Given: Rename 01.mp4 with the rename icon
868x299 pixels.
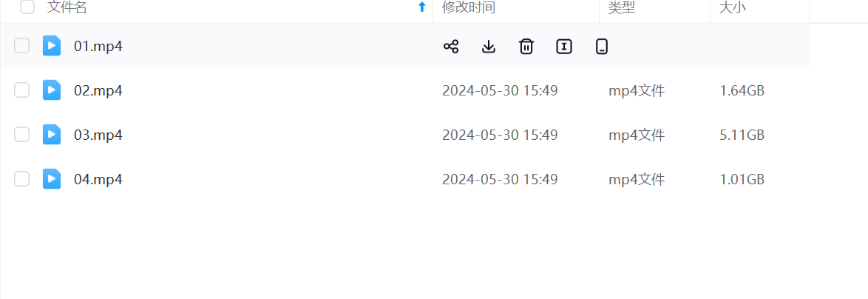Looking at the screenshot, I should 563,47.
